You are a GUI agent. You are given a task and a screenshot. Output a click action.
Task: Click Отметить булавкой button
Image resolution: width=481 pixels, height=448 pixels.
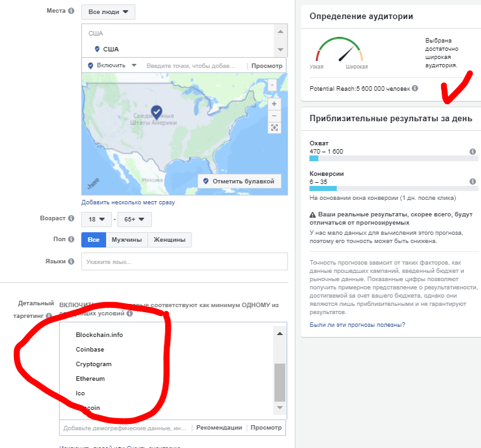coord(239,181)
